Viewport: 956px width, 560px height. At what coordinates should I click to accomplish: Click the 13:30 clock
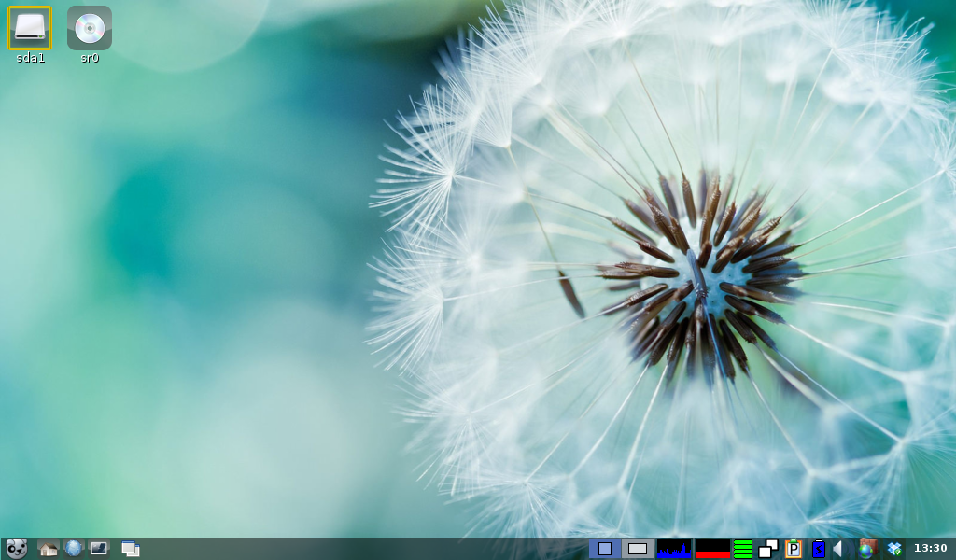click(x=931, y=549)
